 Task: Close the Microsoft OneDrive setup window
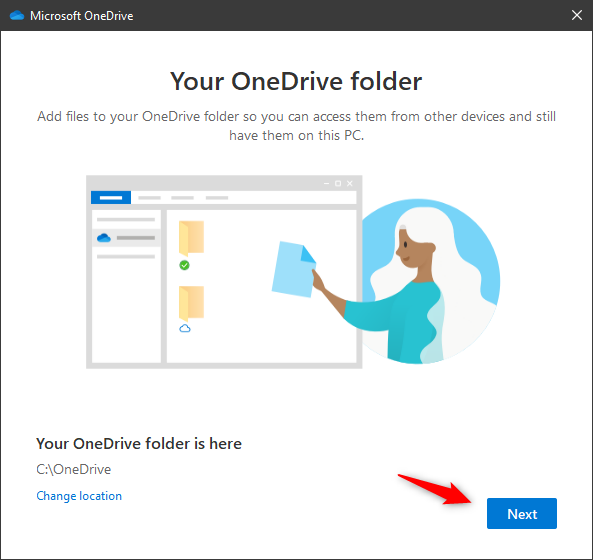[576, 16]
